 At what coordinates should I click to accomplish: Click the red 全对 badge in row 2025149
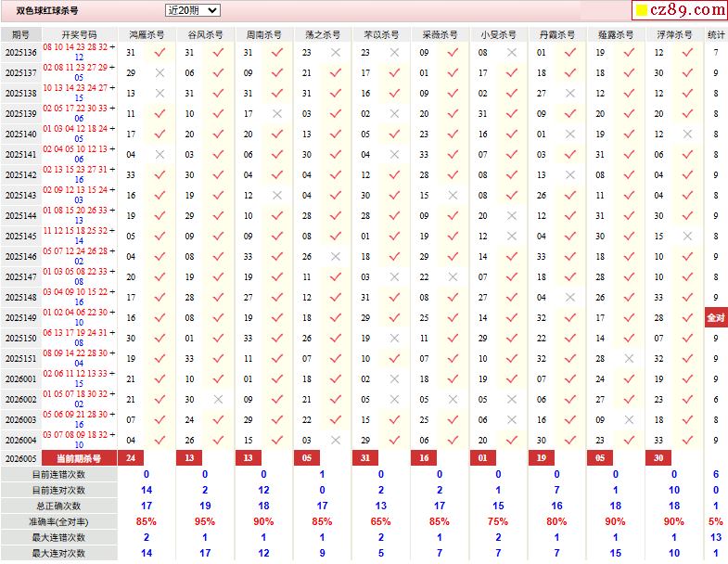pyautogui.click(x=716, y=318)
